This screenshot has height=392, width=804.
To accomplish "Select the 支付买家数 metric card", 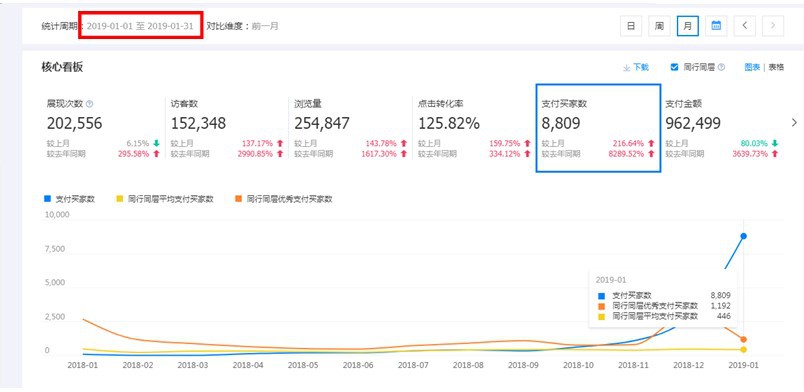I will pyautogui.click(x=598, y=128).
